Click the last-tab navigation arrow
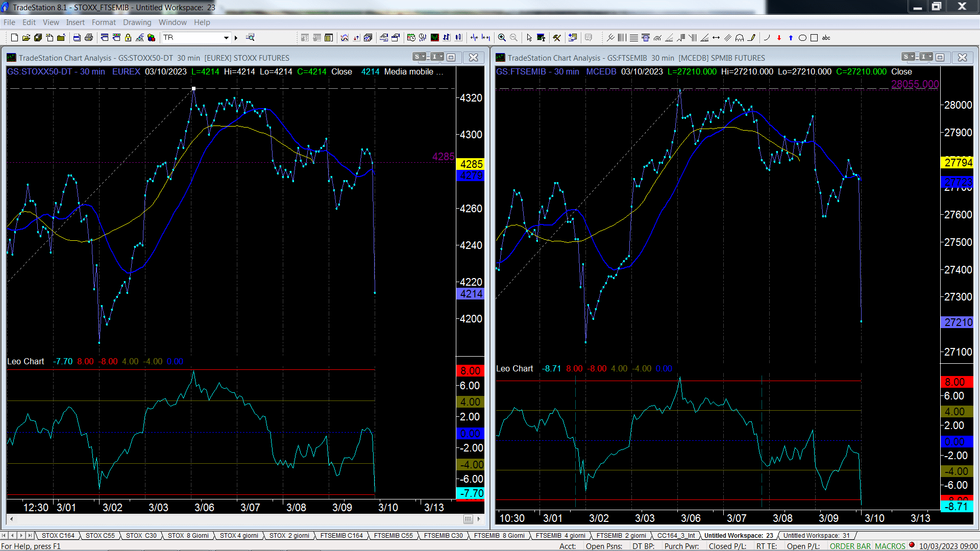The width and height of the screenshot is (980, 551). point(30,536)
